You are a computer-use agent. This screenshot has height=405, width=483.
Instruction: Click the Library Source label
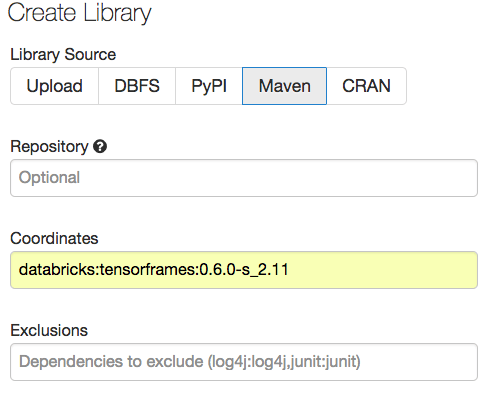(63, 55)
